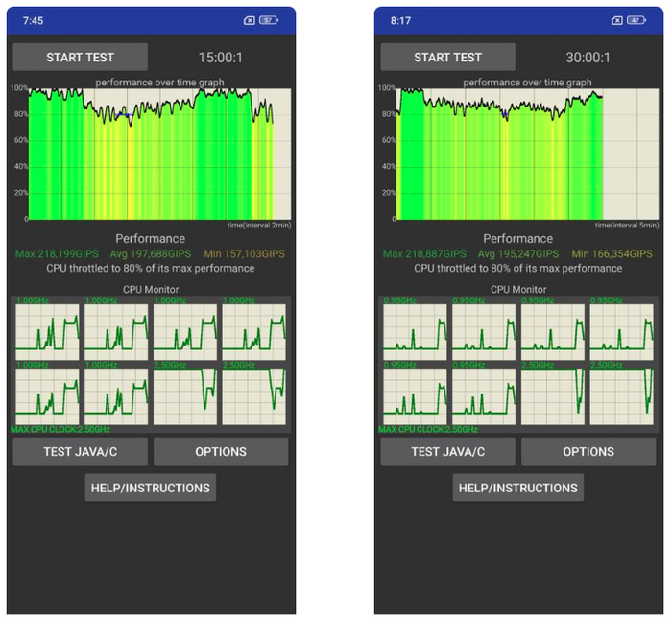Screen dimensions: 672x621
Task: Tap START TEST on the 8:17 screen
Action: pos(447,58)
